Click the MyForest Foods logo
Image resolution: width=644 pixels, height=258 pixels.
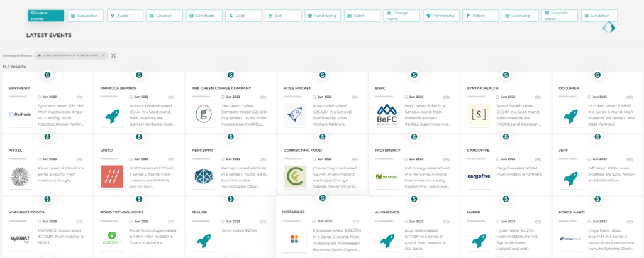(20, 239)
